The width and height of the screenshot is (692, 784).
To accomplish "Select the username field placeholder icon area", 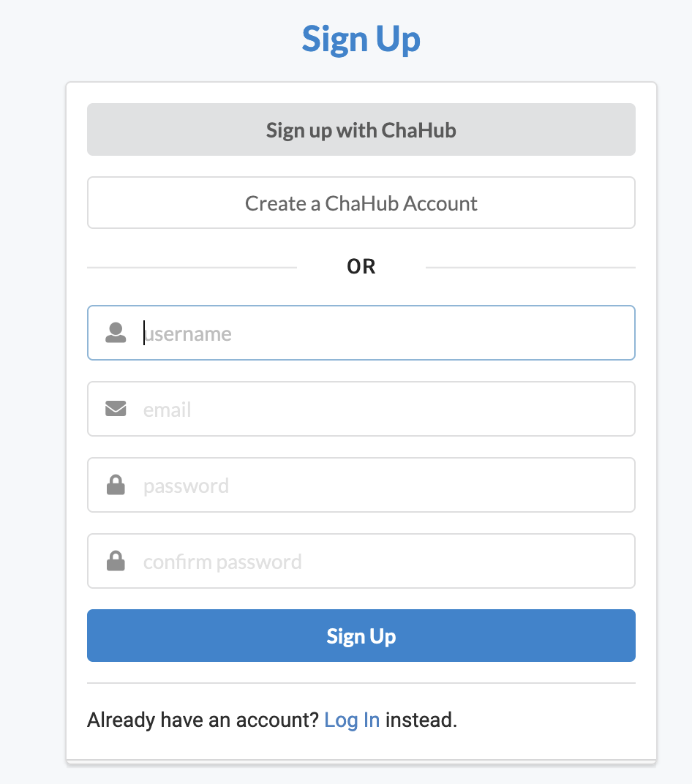I will pos(116,333).
